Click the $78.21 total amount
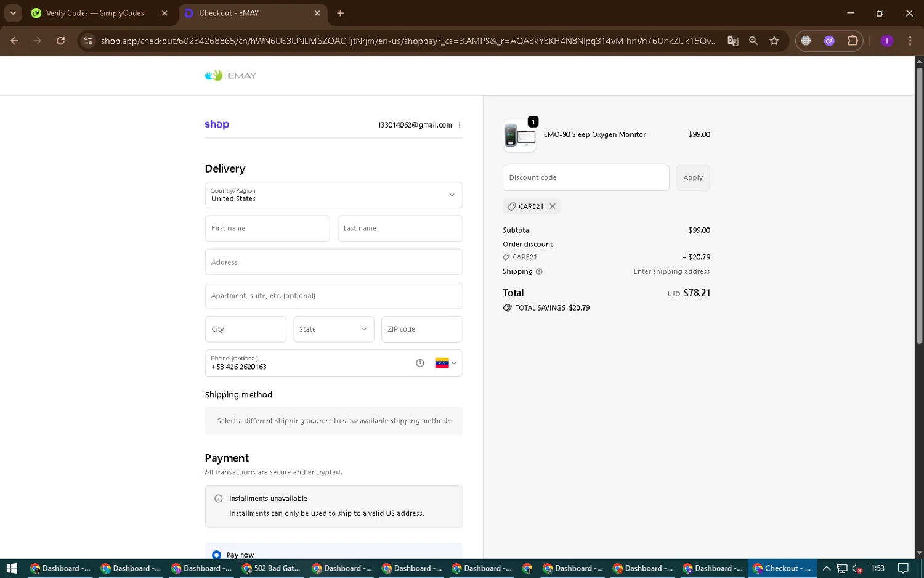 (697, 293)
